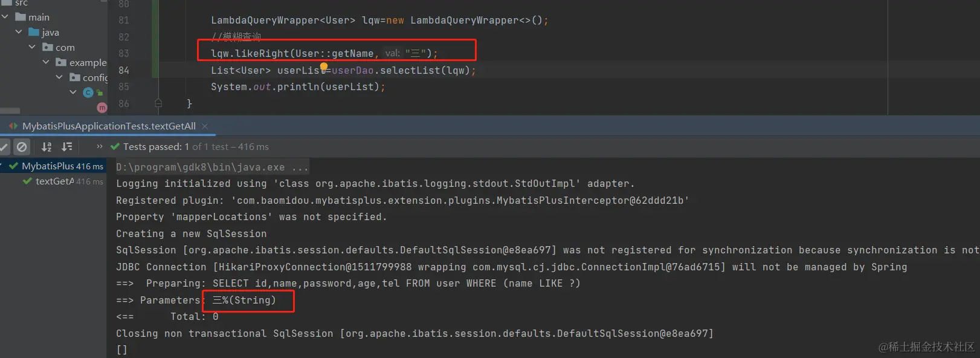
Task: Click userDao field reference on line 84
Action: (x=353, y=70)
